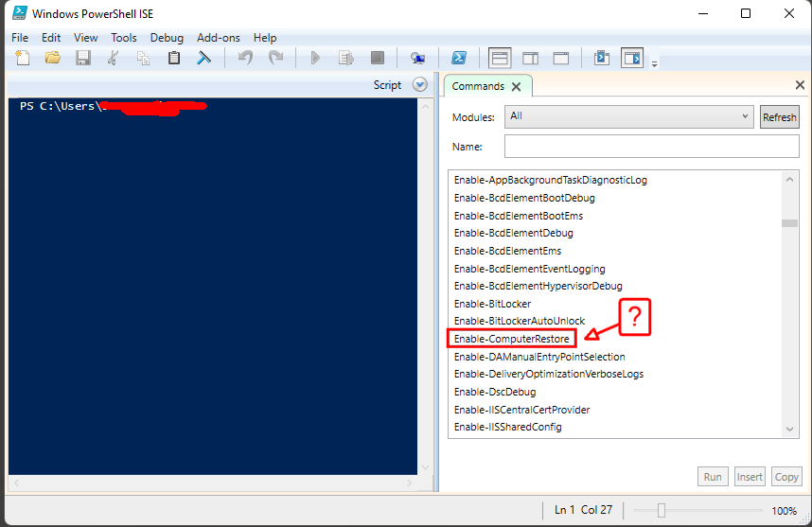Click the Insert button

(x=750, y=477)
